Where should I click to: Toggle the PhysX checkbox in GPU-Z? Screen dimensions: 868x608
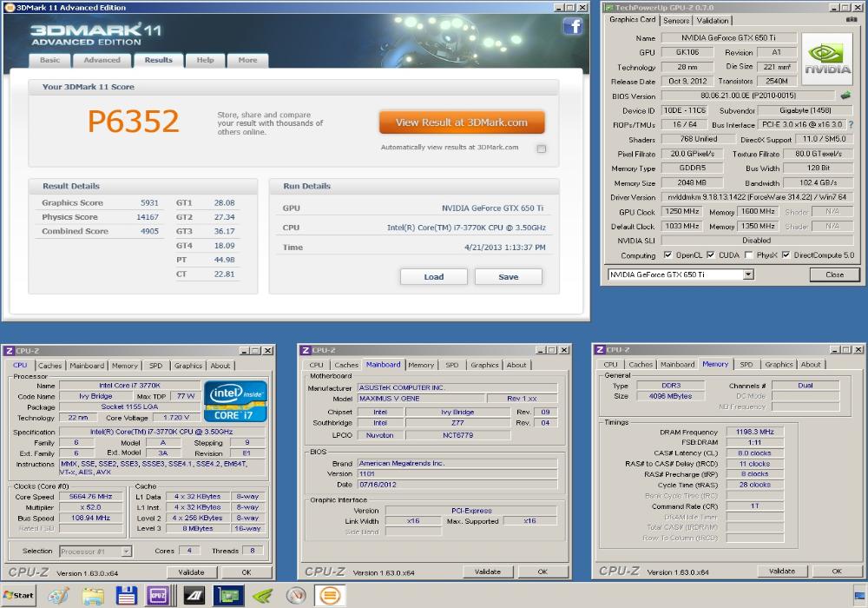tap(748, 254)
